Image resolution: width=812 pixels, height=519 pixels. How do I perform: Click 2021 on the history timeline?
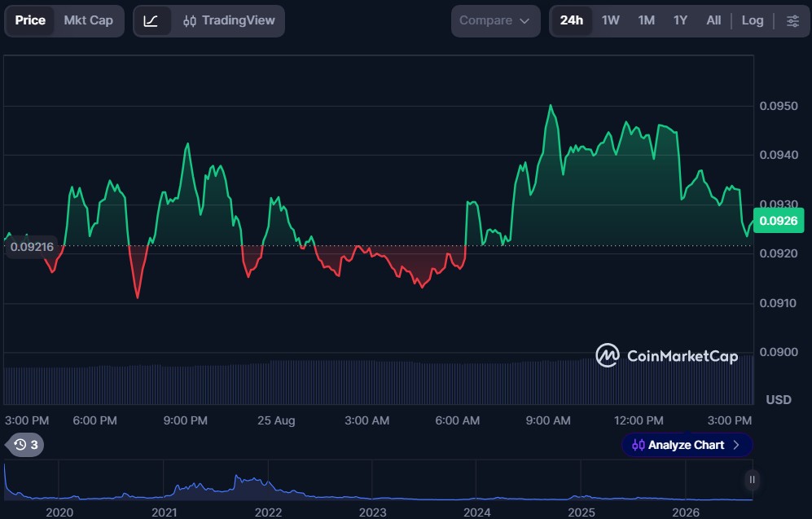pos(165,512)
